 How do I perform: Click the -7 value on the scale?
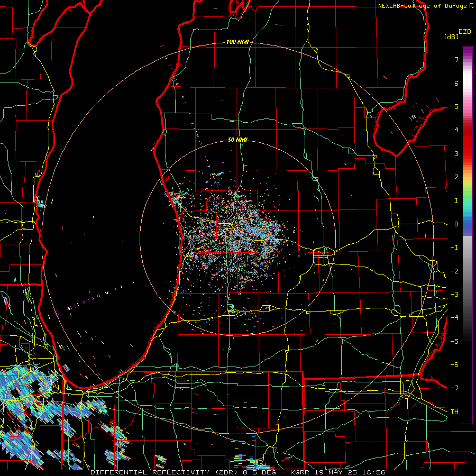454,388
